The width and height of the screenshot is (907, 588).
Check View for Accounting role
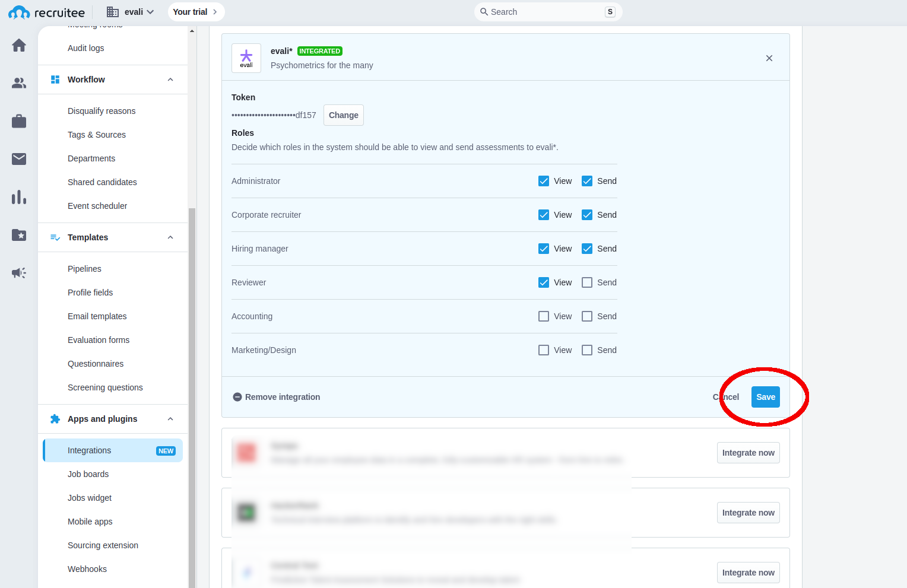[x=544, y=316]
